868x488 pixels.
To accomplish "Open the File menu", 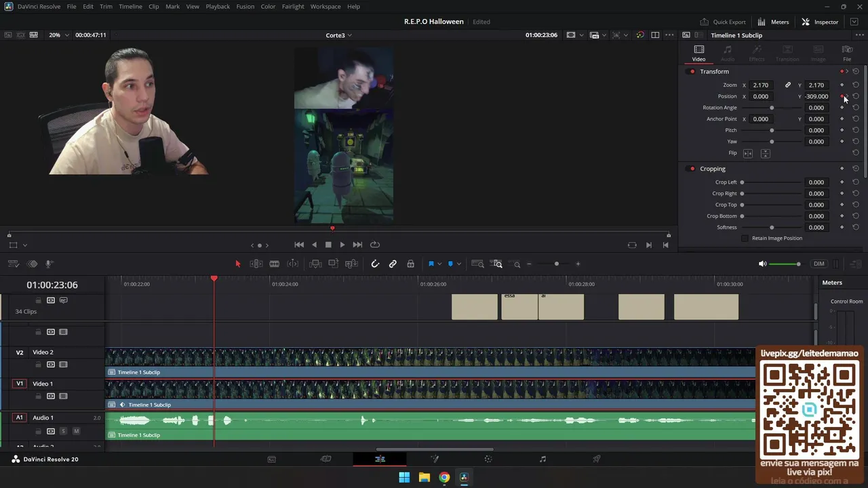I will tap(71, 6).
